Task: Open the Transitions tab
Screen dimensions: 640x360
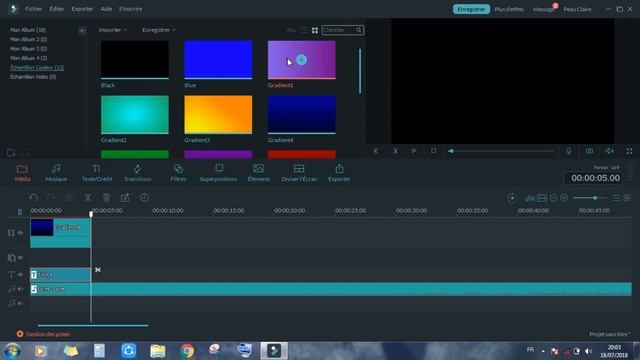Action: (138, 173)
